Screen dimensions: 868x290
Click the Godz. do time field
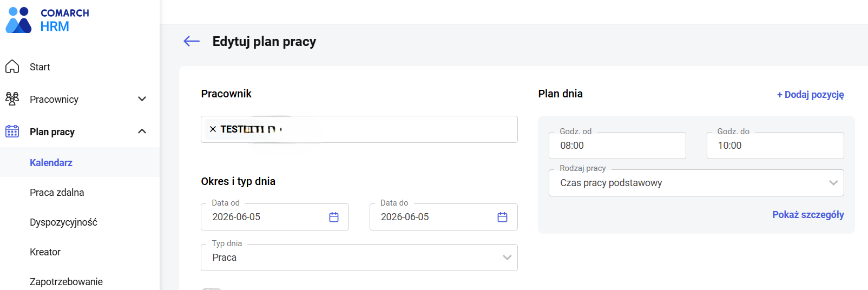pos(775,146)
